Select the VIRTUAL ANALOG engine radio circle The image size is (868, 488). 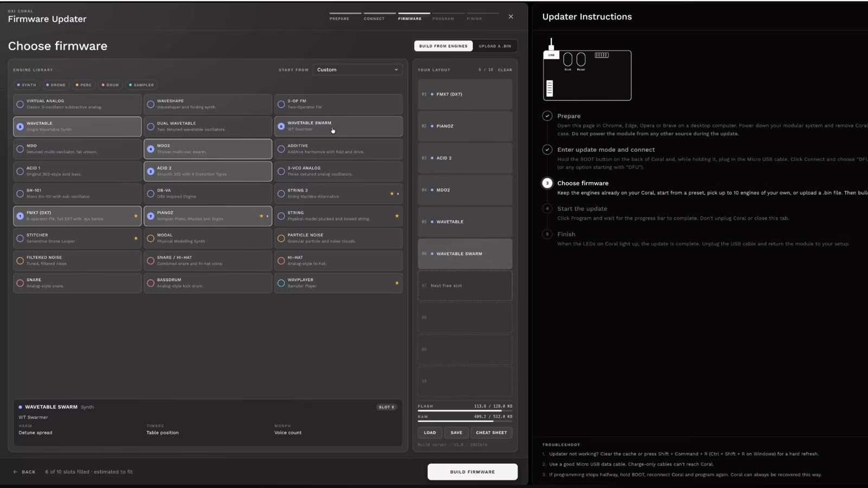(x=20, y=104)
